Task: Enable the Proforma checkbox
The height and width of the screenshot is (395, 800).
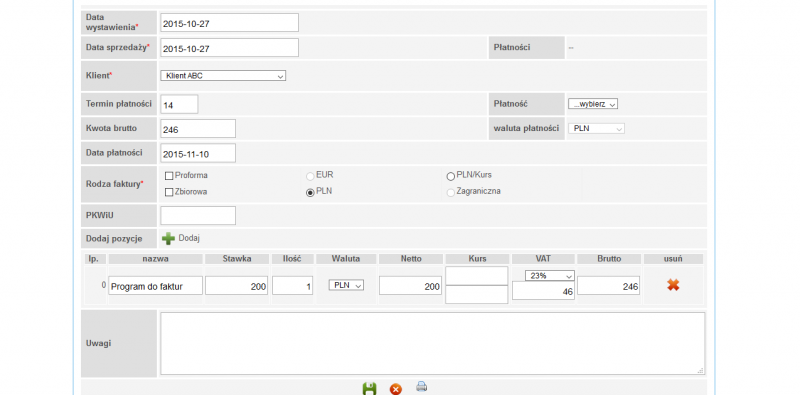Action: coord(169,176)
